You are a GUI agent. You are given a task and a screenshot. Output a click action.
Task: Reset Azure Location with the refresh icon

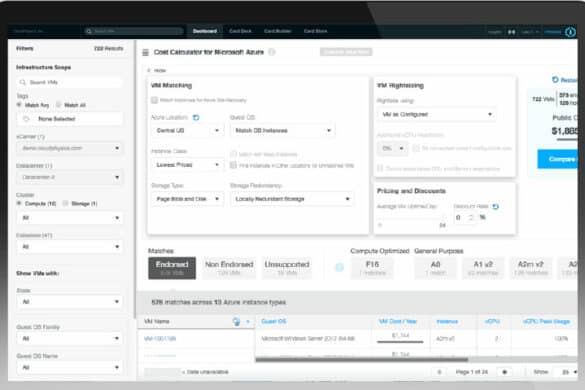point(196,118)
